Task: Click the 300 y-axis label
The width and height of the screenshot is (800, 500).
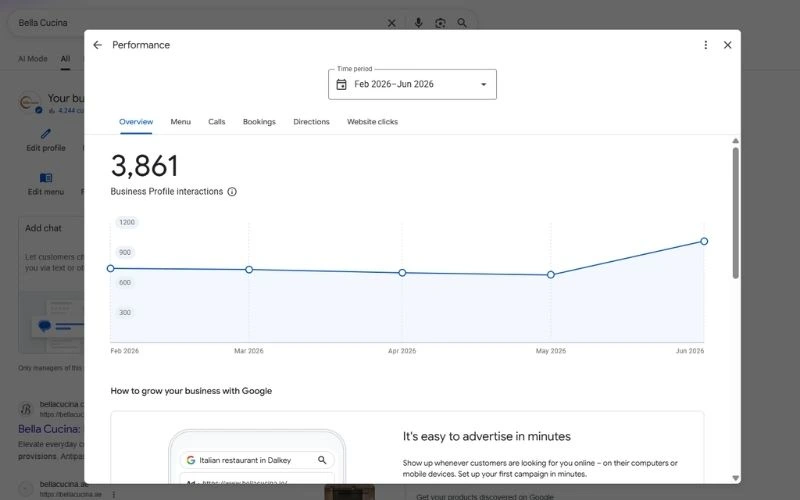Action: [125, 312]
